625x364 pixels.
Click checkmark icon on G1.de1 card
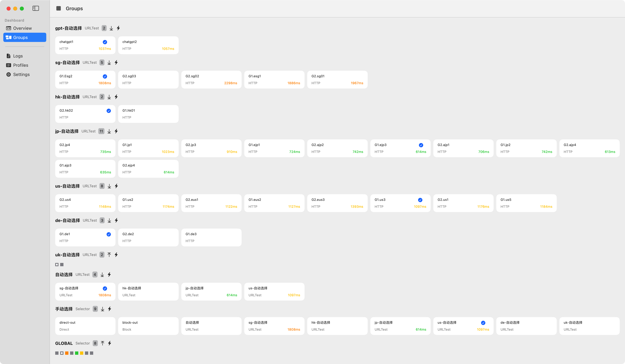(109, 234)
